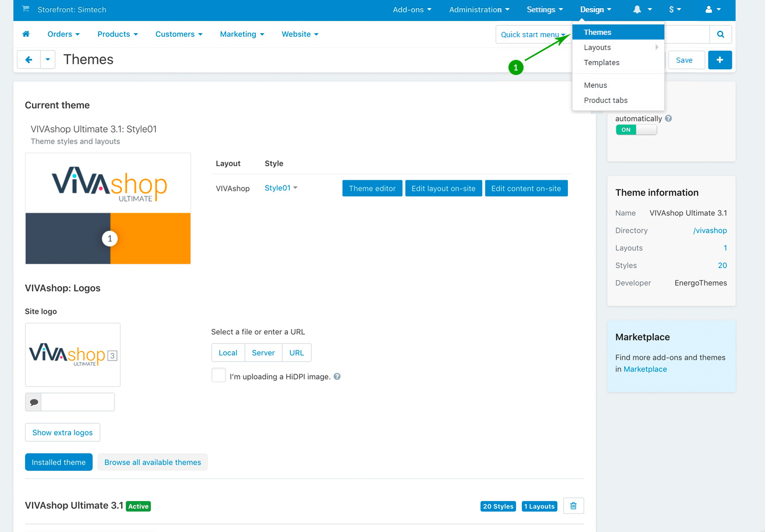This screenshot has height=532, width=765.
Task: Open the Theme editor
Action: (372, 188)
